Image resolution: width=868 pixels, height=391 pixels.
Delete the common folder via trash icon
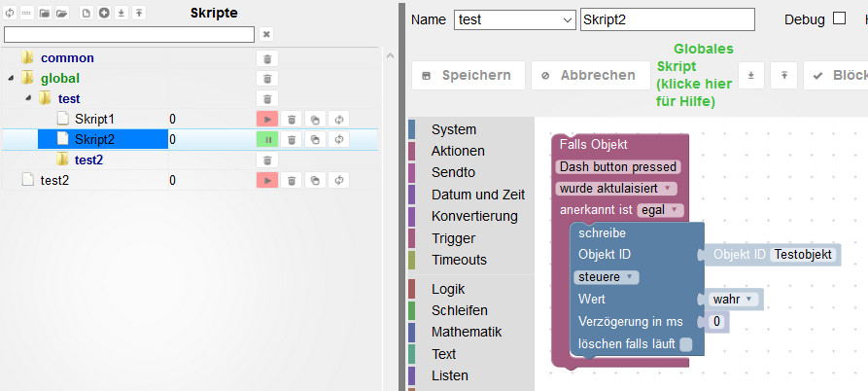(x=267, y=58)
